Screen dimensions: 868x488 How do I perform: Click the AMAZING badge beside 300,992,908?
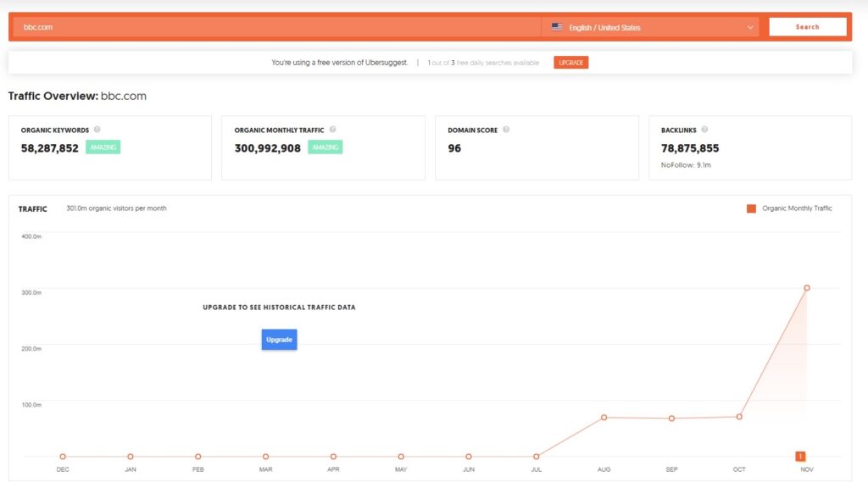coord(326,147)
